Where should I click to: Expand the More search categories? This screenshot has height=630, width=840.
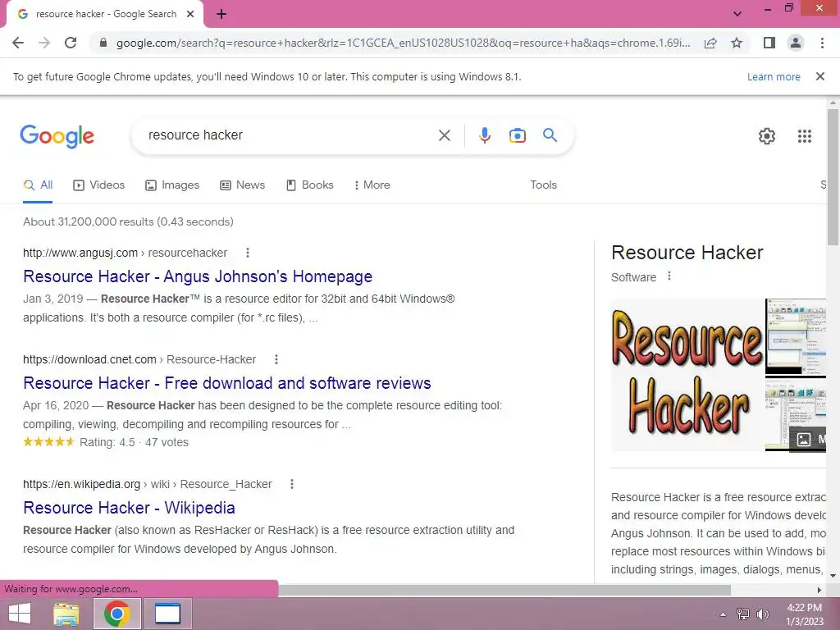[x=372, y=185]
